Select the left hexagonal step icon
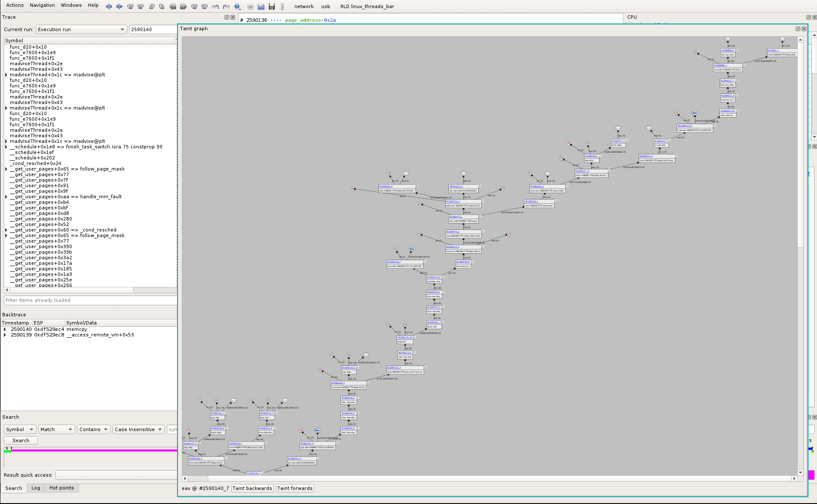 pos(173,6)
